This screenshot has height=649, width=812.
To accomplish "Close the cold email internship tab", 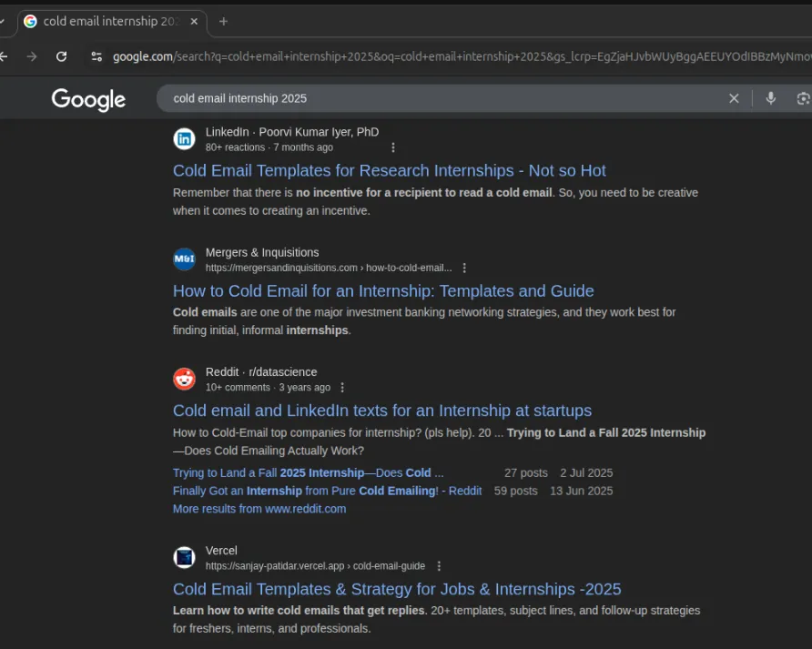I will tap(194, 21).
